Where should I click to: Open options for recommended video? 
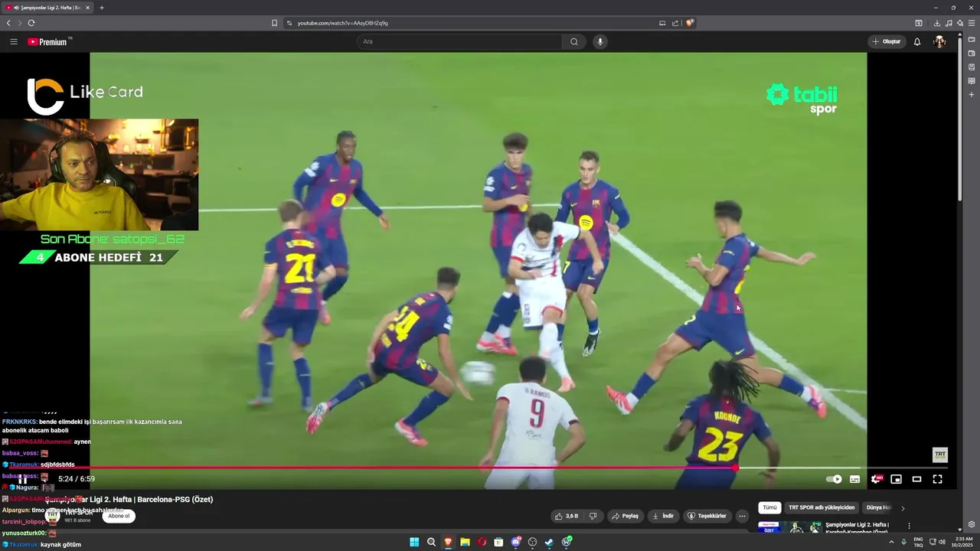909,526
